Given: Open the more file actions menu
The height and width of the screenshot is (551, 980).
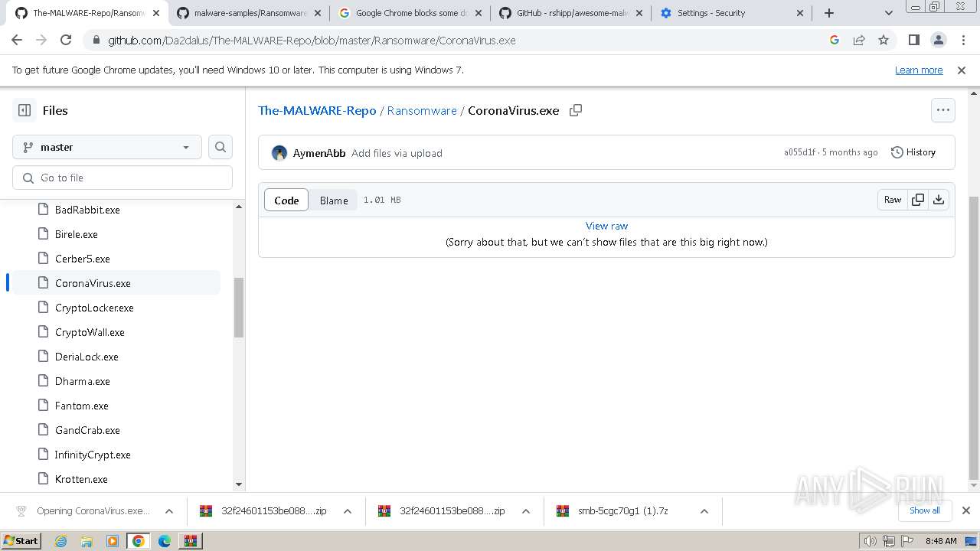Looking at the screenshot, I should [943, 110].
